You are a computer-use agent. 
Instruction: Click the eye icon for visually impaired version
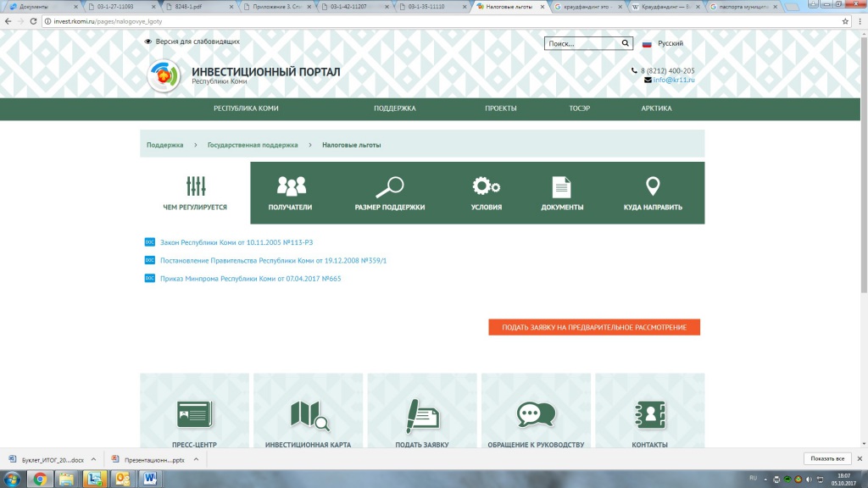point(147,42)
